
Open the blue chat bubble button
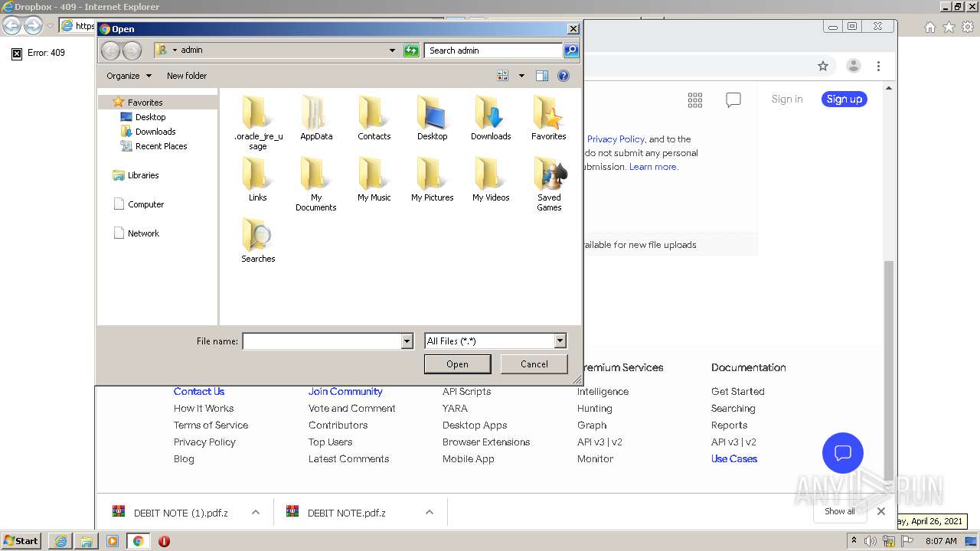tap(843, 452)
